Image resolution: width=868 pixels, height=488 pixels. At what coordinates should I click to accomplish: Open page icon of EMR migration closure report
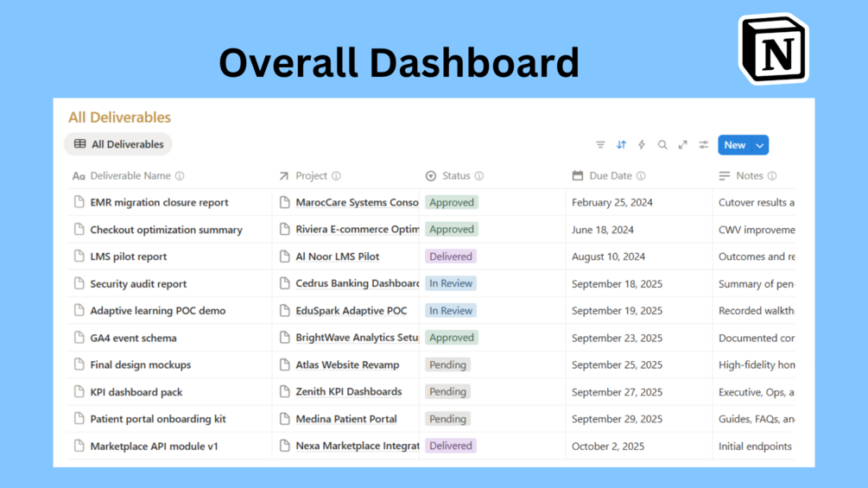pyautogui.click(x=79, y=202)
